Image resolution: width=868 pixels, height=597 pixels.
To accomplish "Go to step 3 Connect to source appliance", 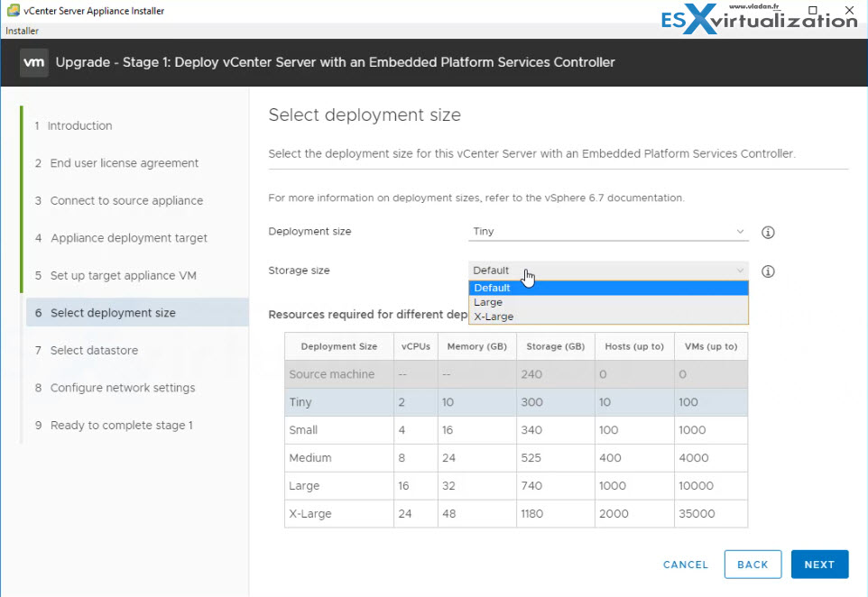I will point(119,201).
